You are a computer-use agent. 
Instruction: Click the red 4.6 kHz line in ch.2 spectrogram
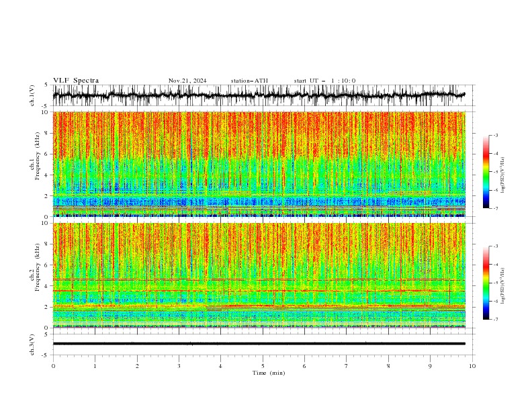tap(259, 280)
